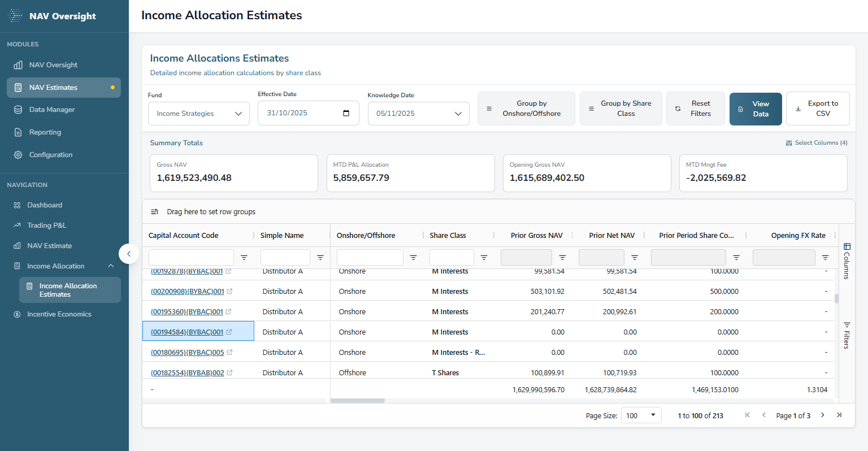Open the Columns side panel
The image size is (868, 451).
tap(847, 261)
